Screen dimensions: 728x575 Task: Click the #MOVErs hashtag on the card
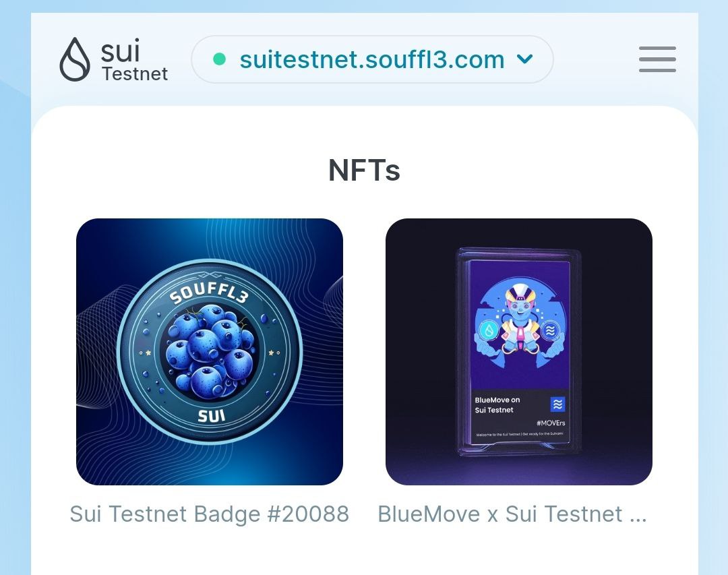coord(551,423)
